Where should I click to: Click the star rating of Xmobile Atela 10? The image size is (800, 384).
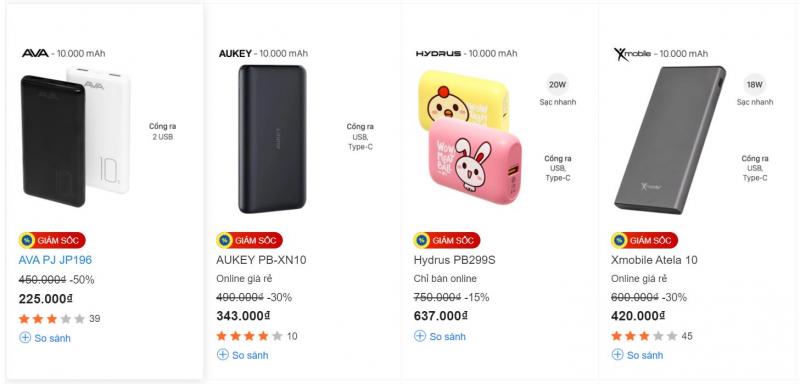[x=644, y=336]
